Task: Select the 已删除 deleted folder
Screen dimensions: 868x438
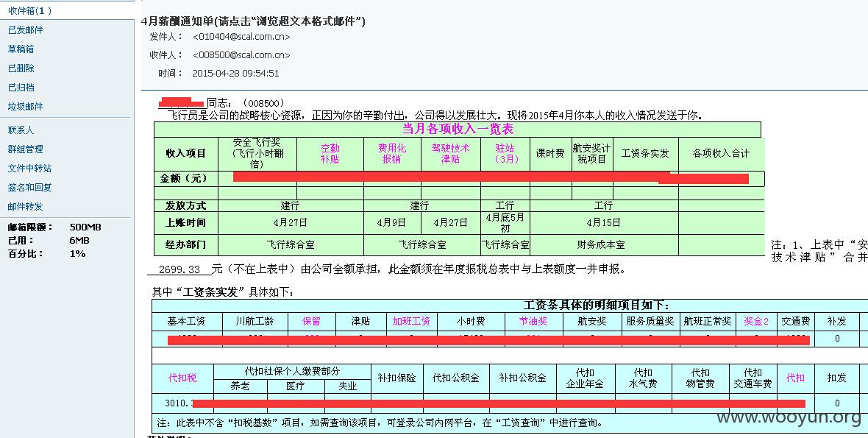Action: pos(21,68)
